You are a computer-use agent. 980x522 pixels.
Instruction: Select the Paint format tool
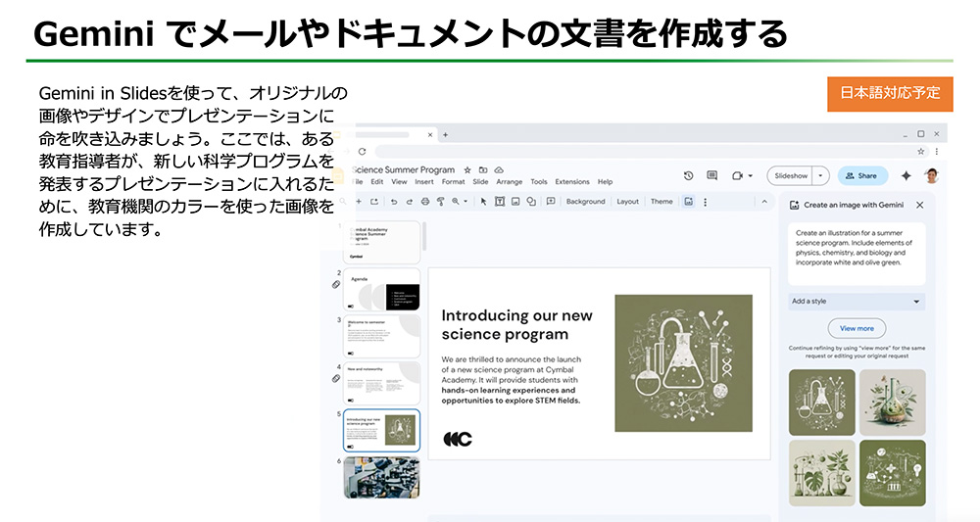[441, 202]
